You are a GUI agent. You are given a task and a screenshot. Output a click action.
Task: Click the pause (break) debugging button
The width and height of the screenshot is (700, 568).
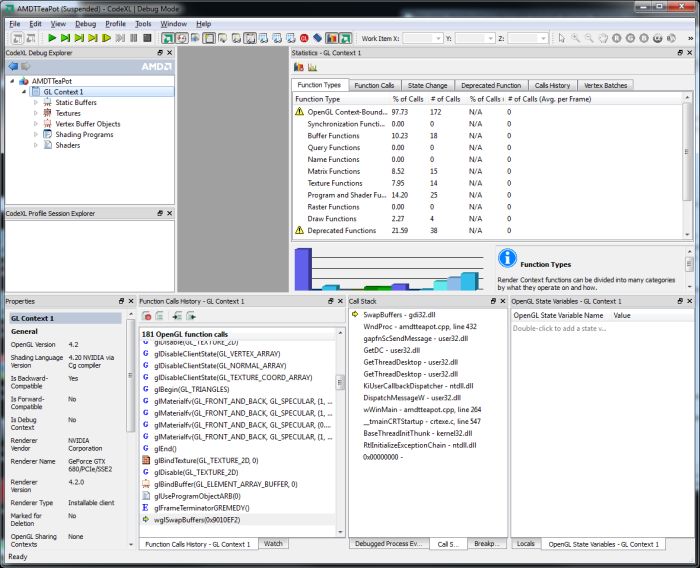click(133, 38)
